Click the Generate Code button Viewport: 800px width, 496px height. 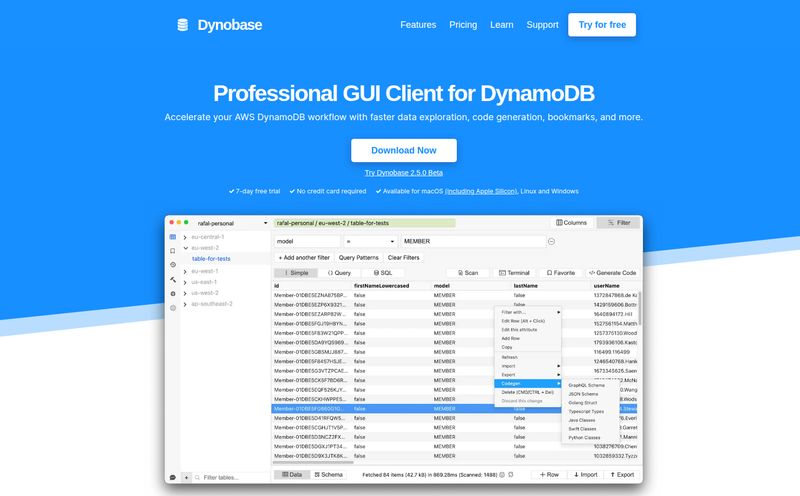[612, 273]
